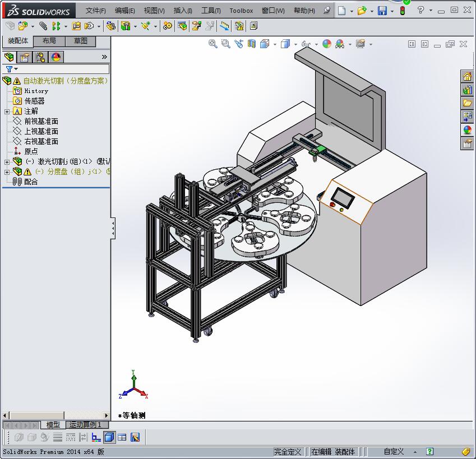Screen dimensions: 476x459
Task: Switch to the 运动算例1 tab
Action: coord(85,424)
